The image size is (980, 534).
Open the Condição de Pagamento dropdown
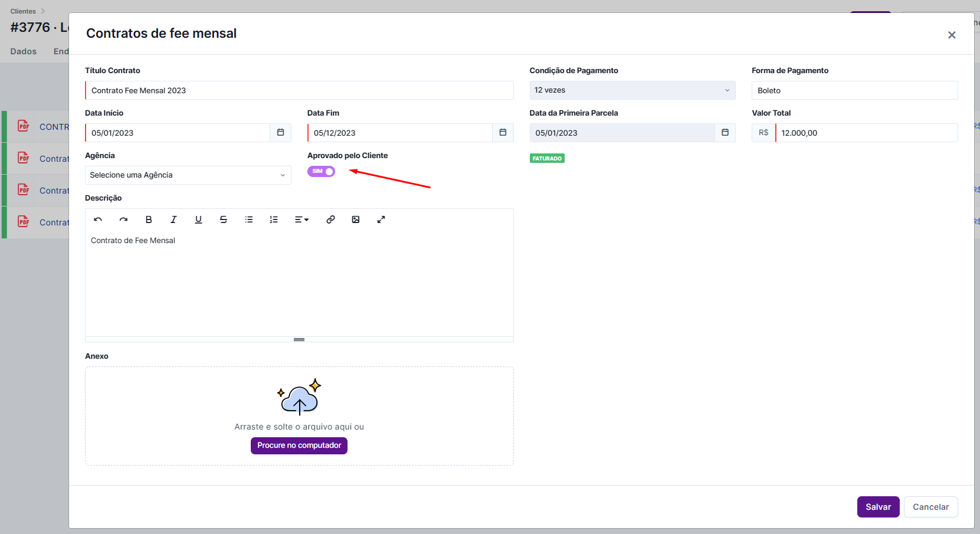[632, 90]
